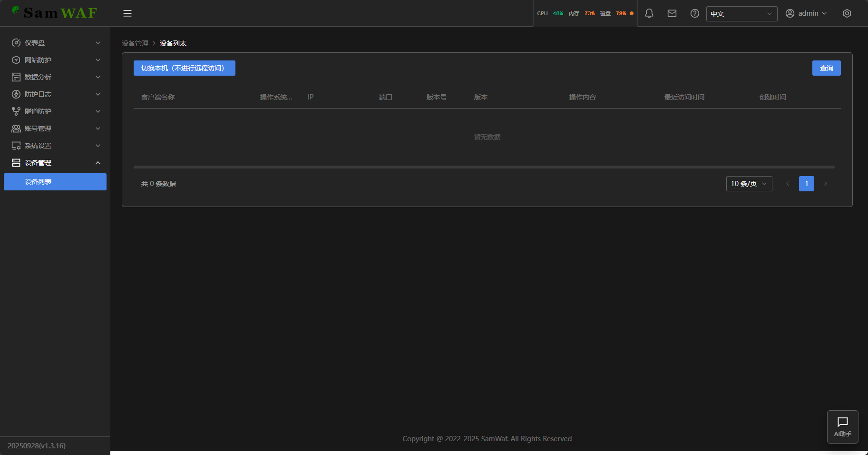Open the settings hexagon icon
The image size is (868, 455).
click(847, 13)
